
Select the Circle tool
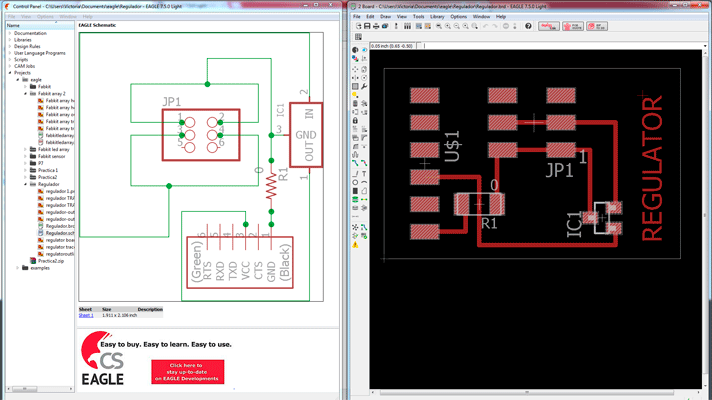[355, 183]
